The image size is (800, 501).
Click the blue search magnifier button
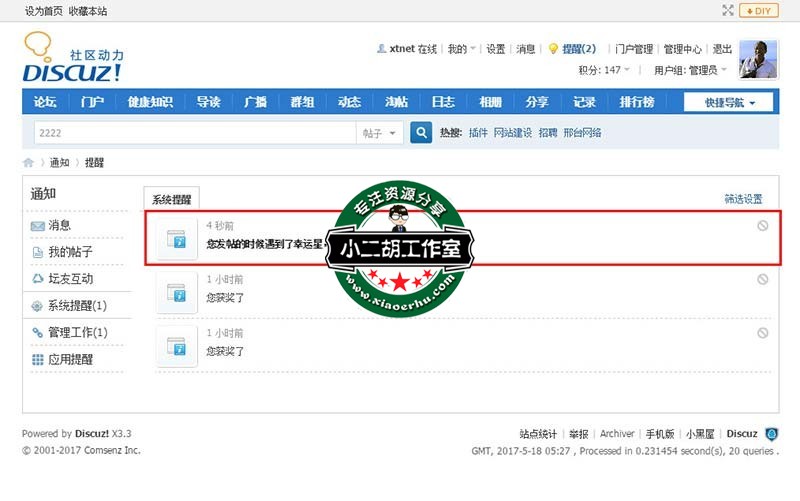pos(421,132)
